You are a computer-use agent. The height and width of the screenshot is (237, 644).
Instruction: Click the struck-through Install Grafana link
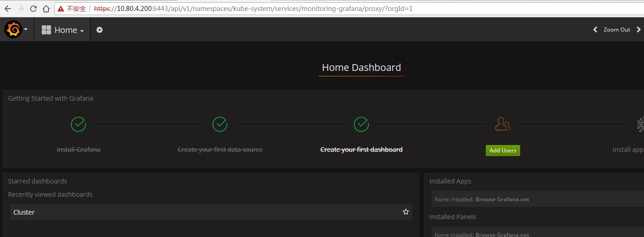point(79,150)
